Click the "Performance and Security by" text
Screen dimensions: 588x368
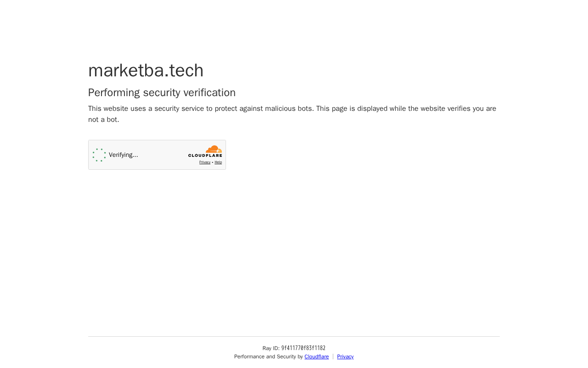[268, 356]
